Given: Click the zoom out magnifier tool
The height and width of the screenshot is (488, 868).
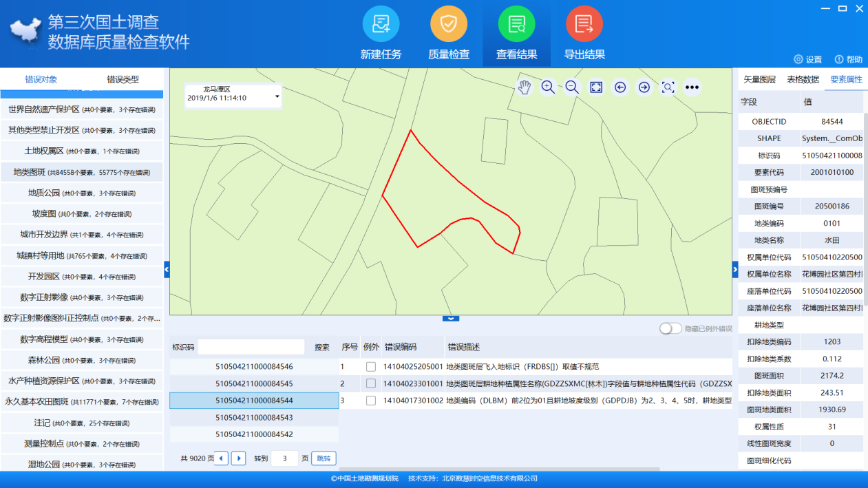Looking at the screenshot, I should (x=572, y=87).
